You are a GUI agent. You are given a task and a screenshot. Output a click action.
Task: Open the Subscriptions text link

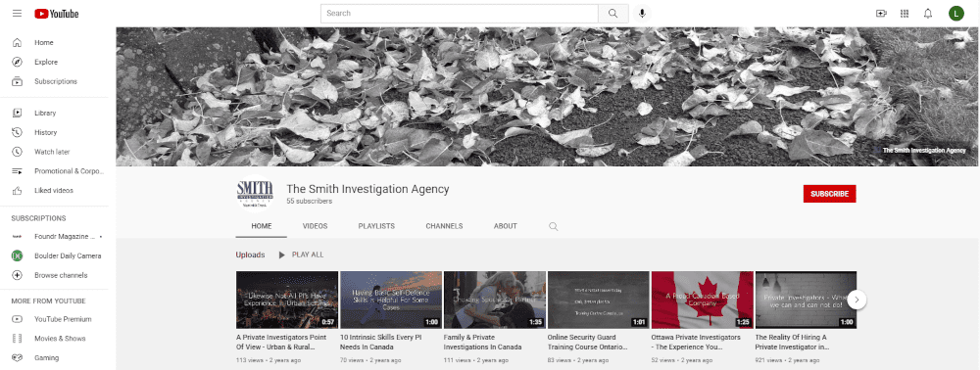56,81
